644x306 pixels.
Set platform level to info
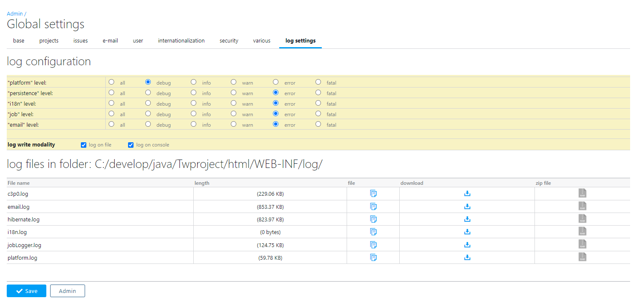point(193,82)
